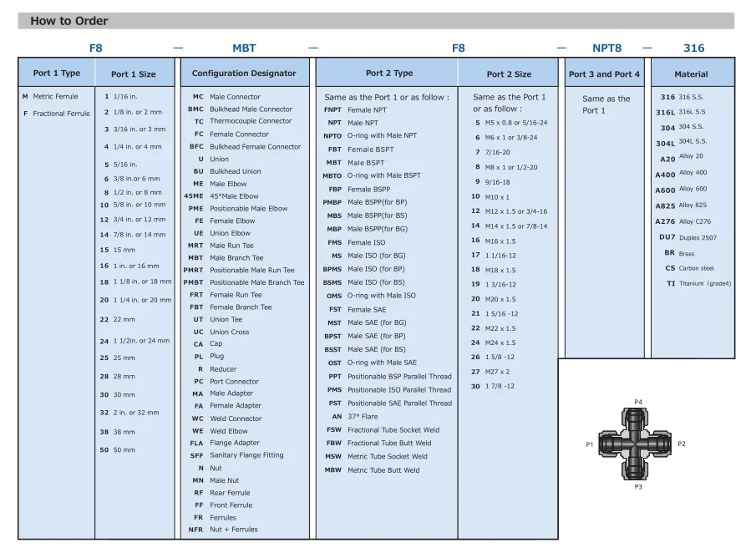Viewport: 756px width, 548px height.
Task: Click the P1 port label on diagram
Action: coord(590,444)
